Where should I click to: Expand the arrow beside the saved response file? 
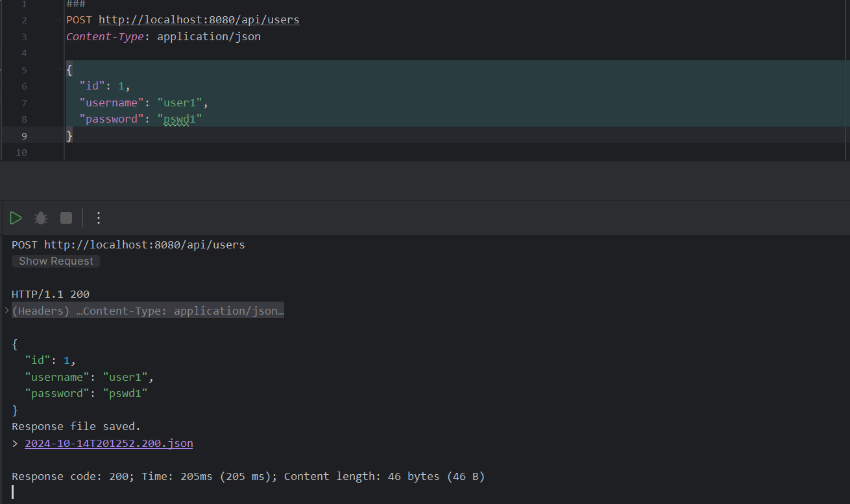pos(15,444)
